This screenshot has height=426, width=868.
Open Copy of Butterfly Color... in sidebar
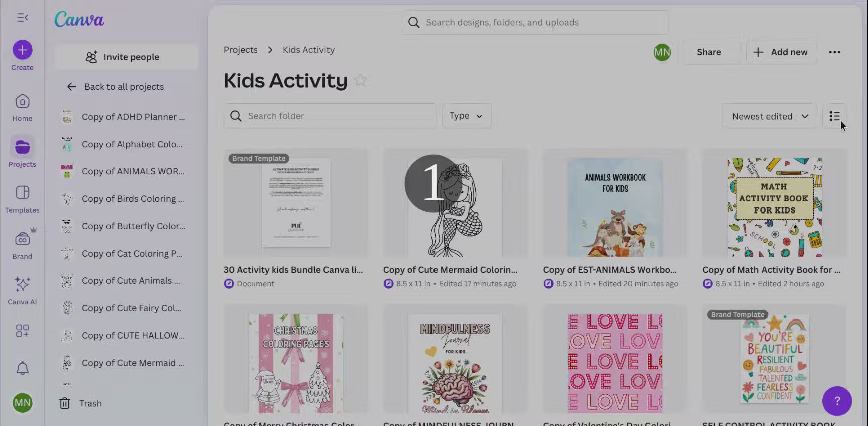[x=126, y=226]
